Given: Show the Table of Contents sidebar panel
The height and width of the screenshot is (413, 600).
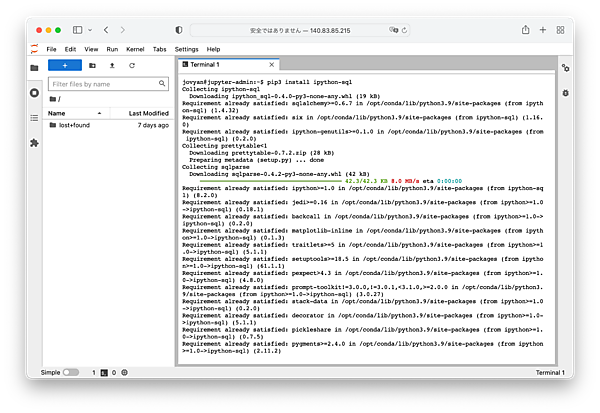Looking at the screenshot, I should 34,117.
